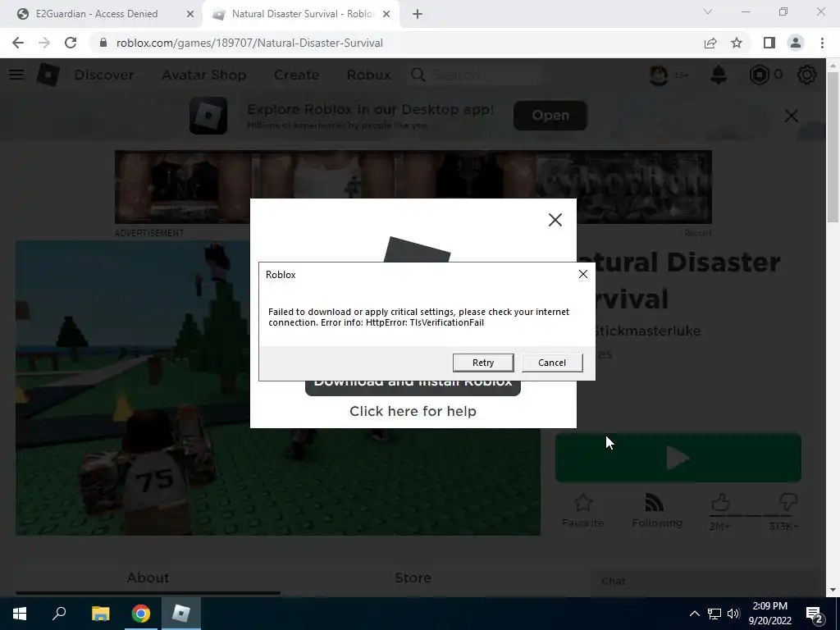Dismiss the Desktop app banner

pos(792,116)
